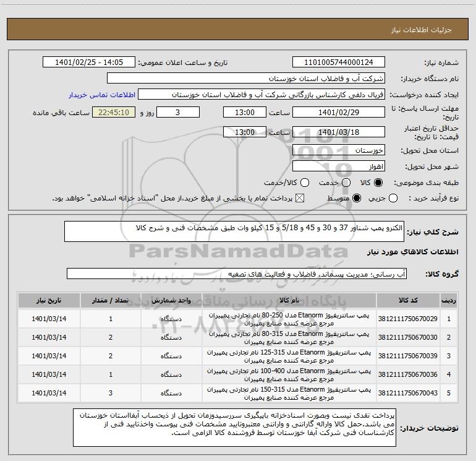Click pump name Etanorm model 100-400
Screen dimensions: 476x461
pos(289,375)
